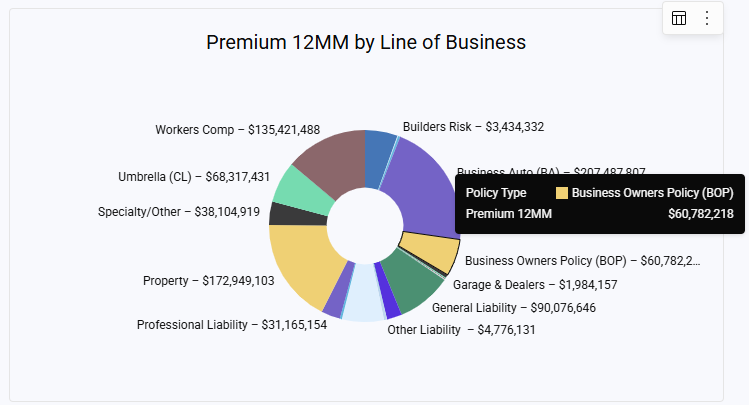
Task: Open the three-dot more options menu
Action: [707, 18]
